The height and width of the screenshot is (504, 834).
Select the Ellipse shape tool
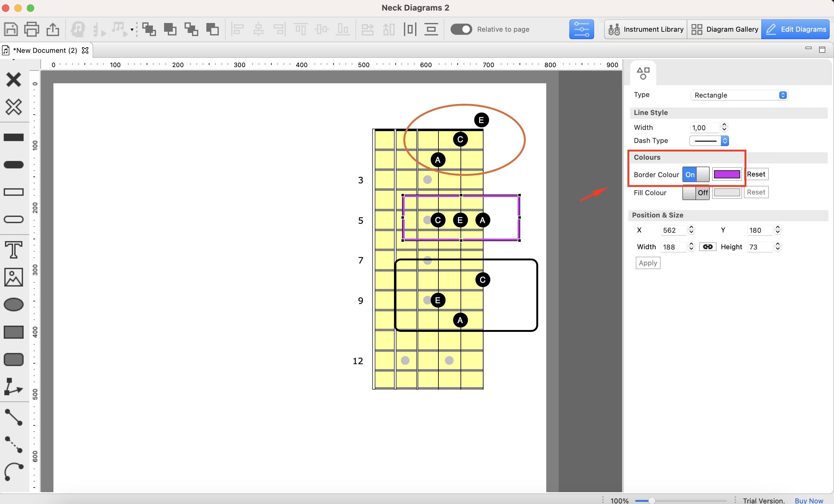14,304
